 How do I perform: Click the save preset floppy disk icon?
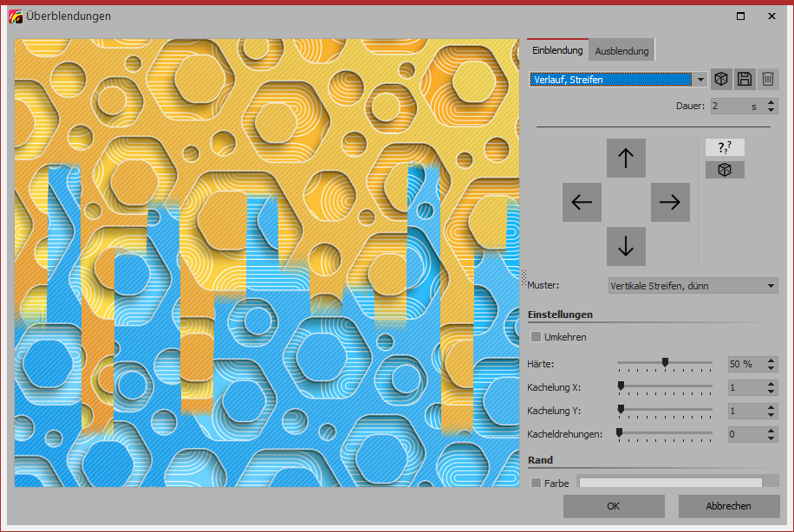745,80
